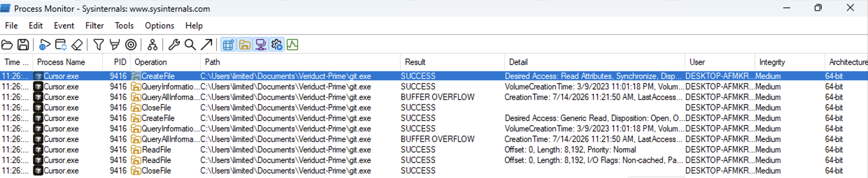Open the Event menu

pyautogui.click(x=64, y=26)
